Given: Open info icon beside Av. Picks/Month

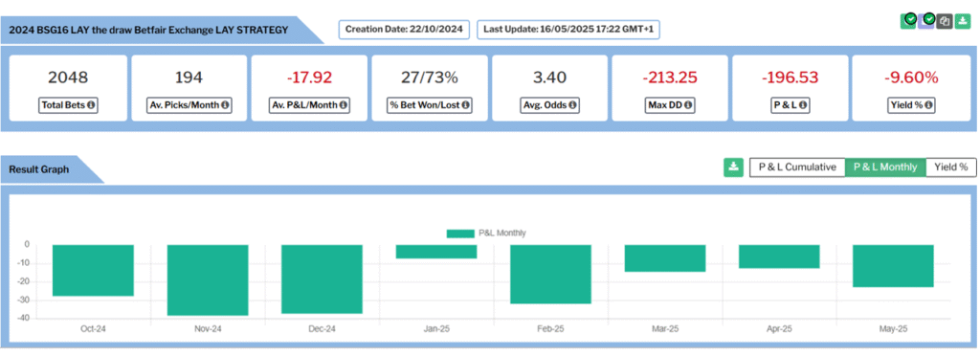Looking at the screenshot, I should [x=225, y=105].
